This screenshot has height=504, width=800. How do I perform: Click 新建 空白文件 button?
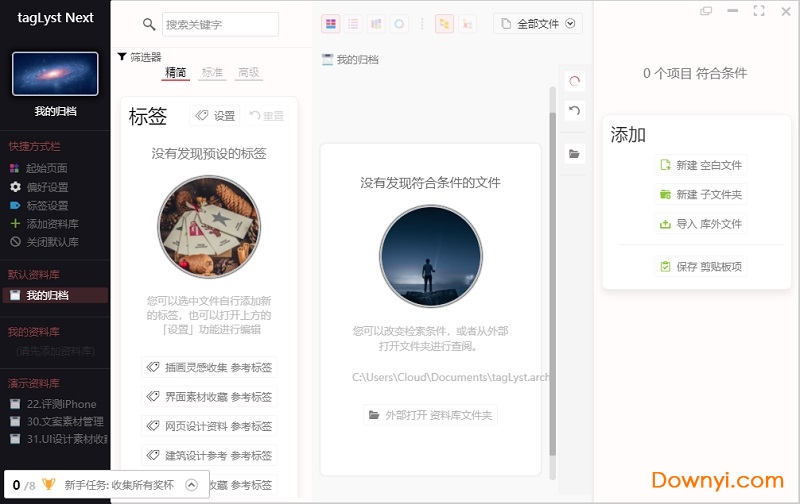click(700, 165)
